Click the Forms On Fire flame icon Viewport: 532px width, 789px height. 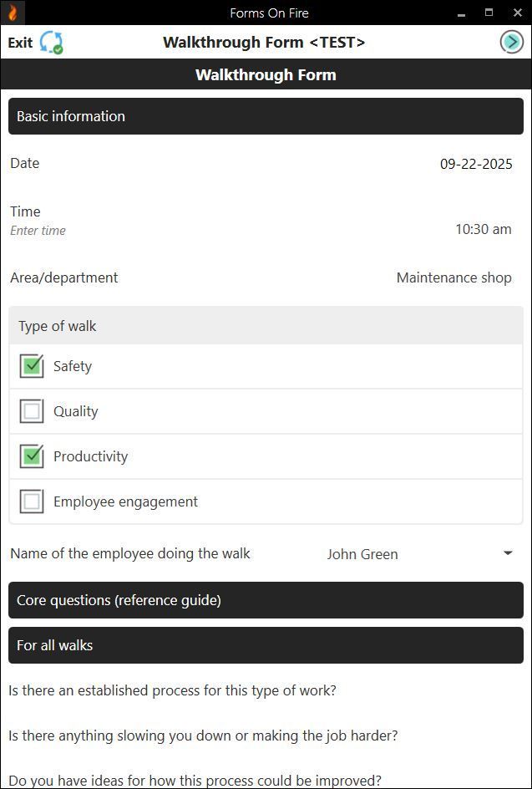13,13
